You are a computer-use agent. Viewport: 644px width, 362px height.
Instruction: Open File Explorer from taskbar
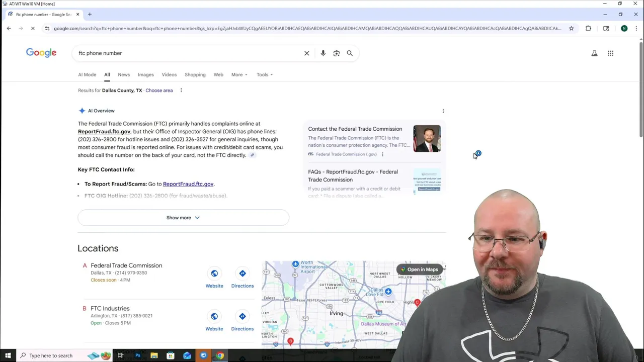click(x=154, y=355)
